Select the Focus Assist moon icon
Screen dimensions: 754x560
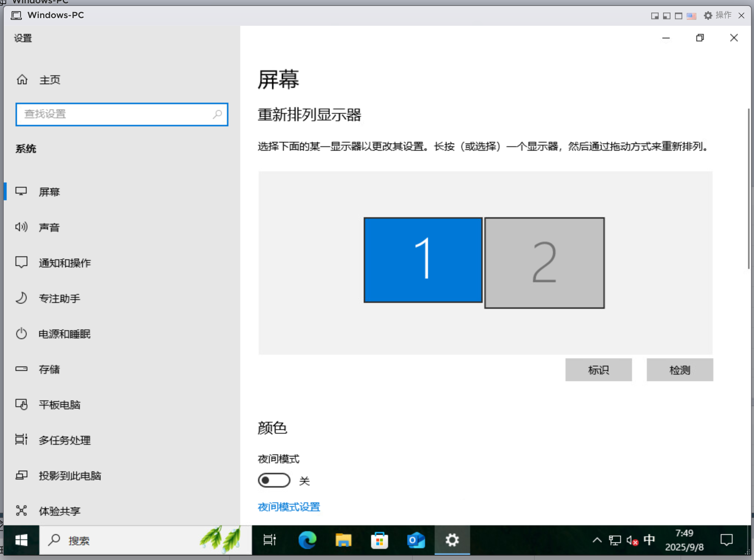click(21, 298)
